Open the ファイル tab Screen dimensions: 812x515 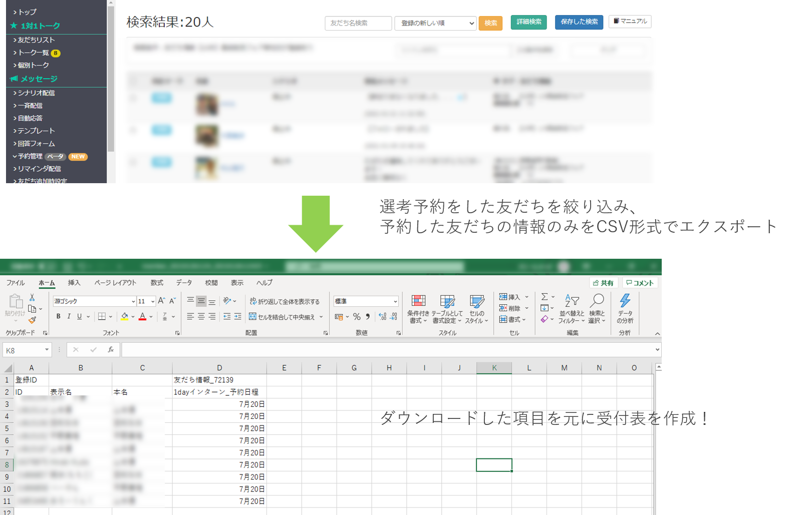pos(16,283)
